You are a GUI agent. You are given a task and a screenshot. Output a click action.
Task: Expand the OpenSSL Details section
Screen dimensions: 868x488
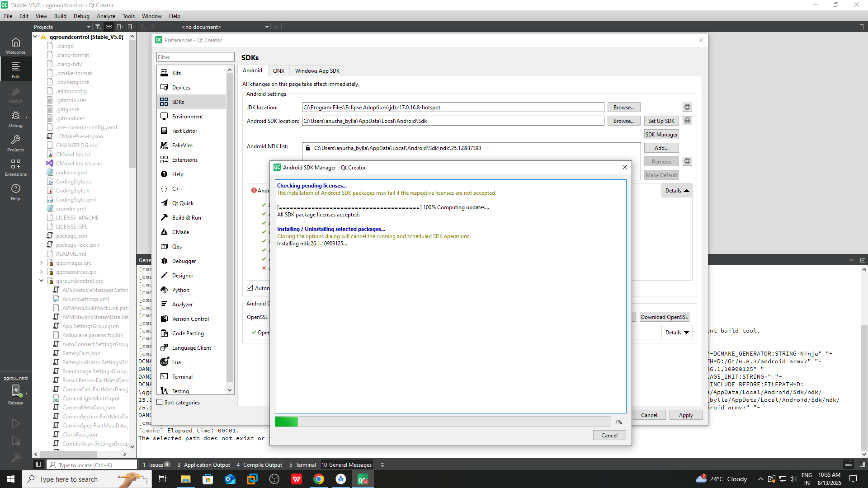677,333
